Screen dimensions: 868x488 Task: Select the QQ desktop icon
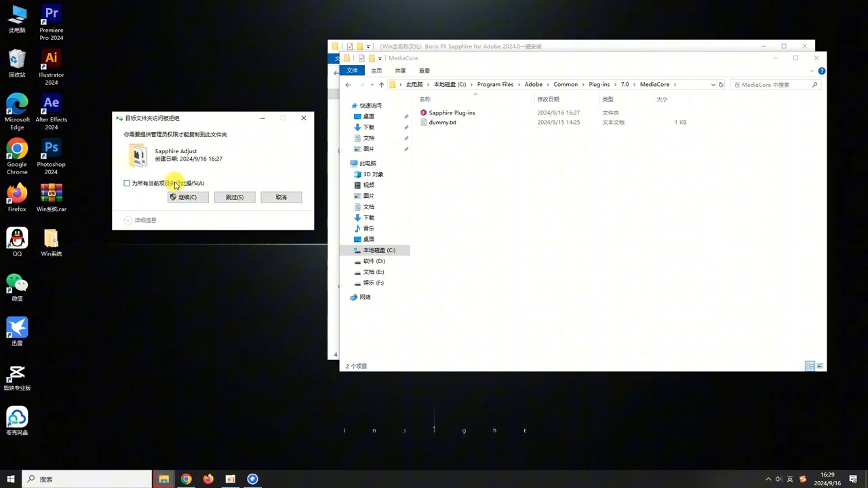pos(17,242)
